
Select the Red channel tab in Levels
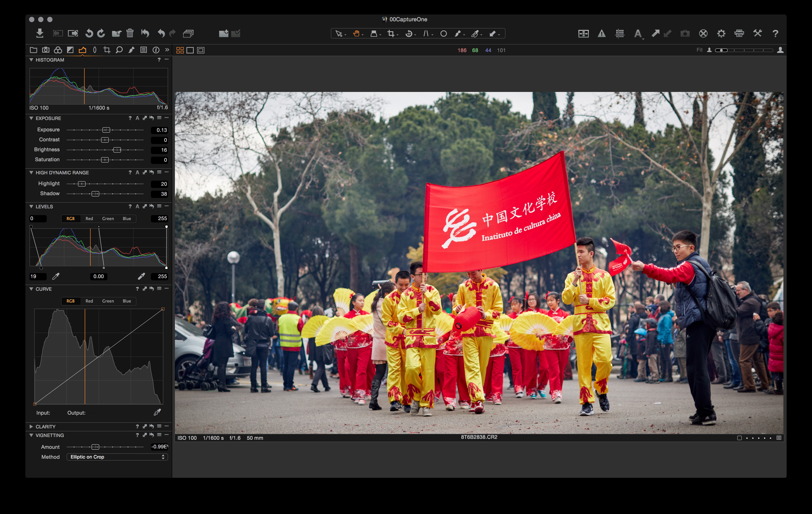click(x=89, y=219)
